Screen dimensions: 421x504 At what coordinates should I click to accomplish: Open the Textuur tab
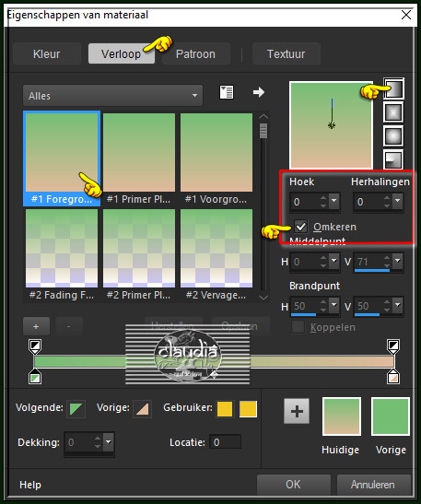[x=286, y=54]
